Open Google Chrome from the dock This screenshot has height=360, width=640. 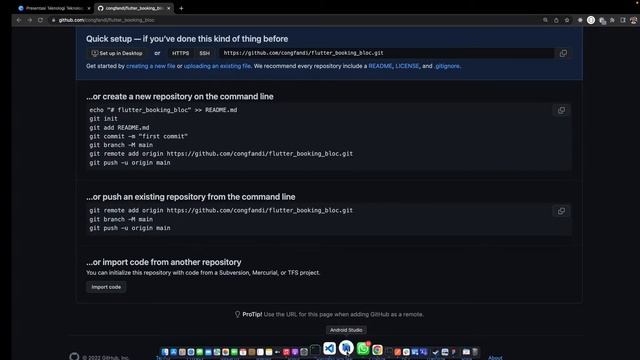pos(378,350)
